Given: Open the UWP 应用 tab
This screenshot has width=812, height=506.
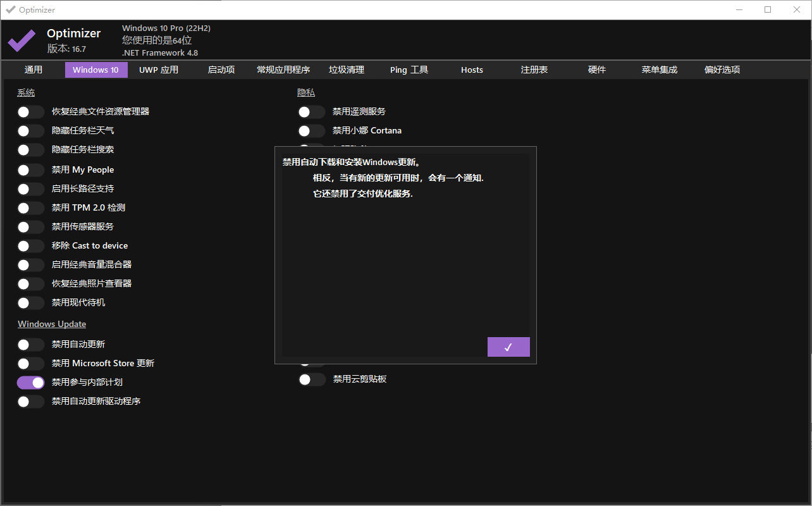Looking at the screenshot, I should (x=159, y=70).
